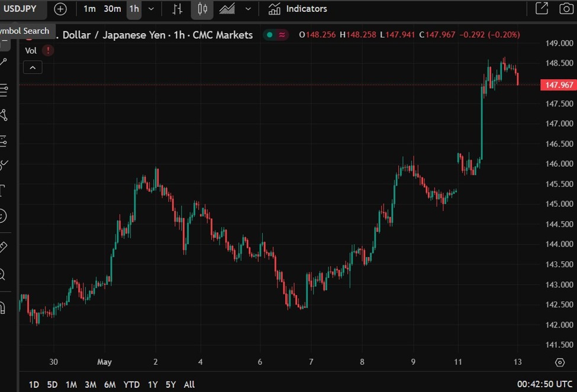Collapse the indicator legend chevron
577x392 pixels.
coord(33,67)
